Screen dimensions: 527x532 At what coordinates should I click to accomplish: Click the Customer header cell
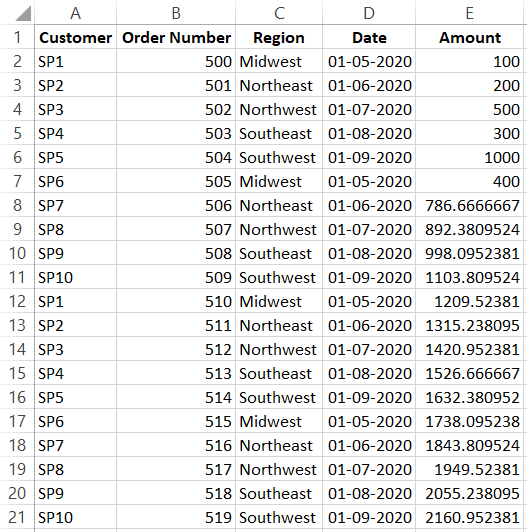coord(75,37)
